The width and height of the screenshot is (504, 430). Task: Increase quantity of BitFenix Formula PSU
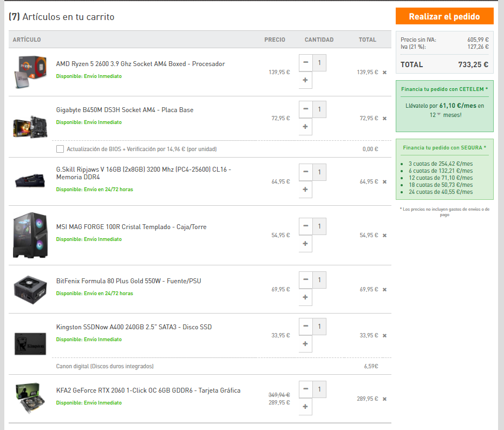coord(305,297)
